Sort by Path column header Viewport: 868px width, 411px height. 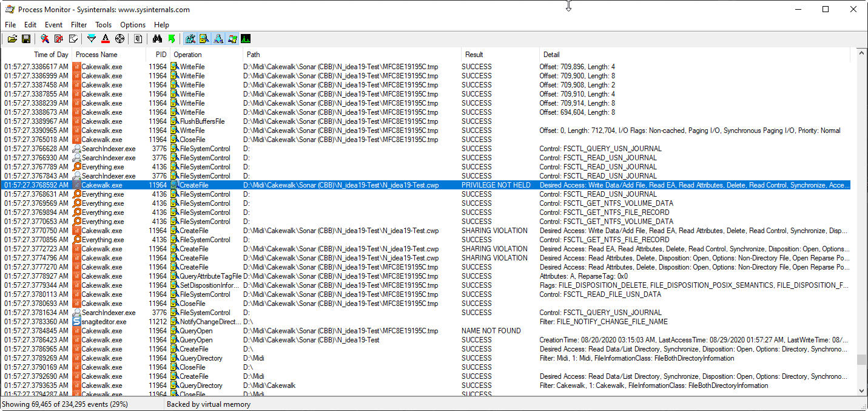[352, 55]
